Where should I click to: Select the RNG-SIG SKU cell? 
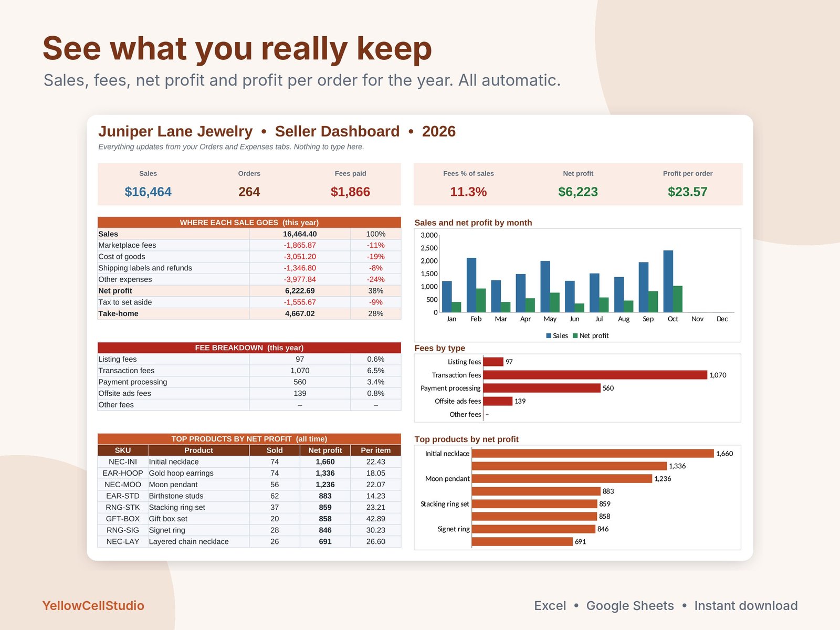coord(123,530)
